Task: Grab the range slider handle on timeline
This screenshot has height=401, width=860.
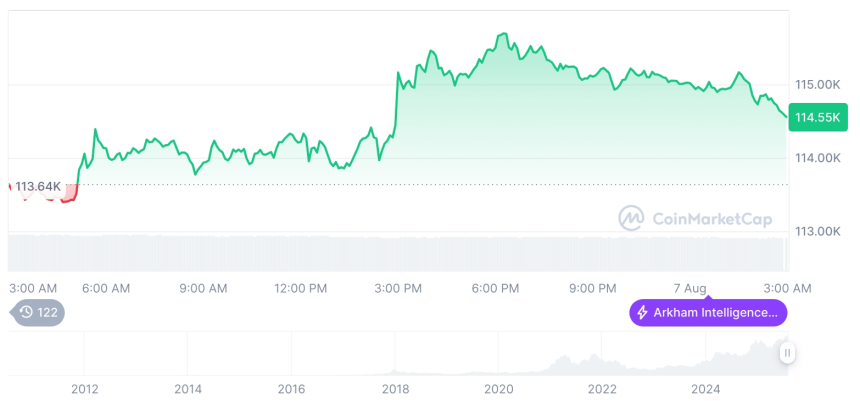Action: coord(788,352)
